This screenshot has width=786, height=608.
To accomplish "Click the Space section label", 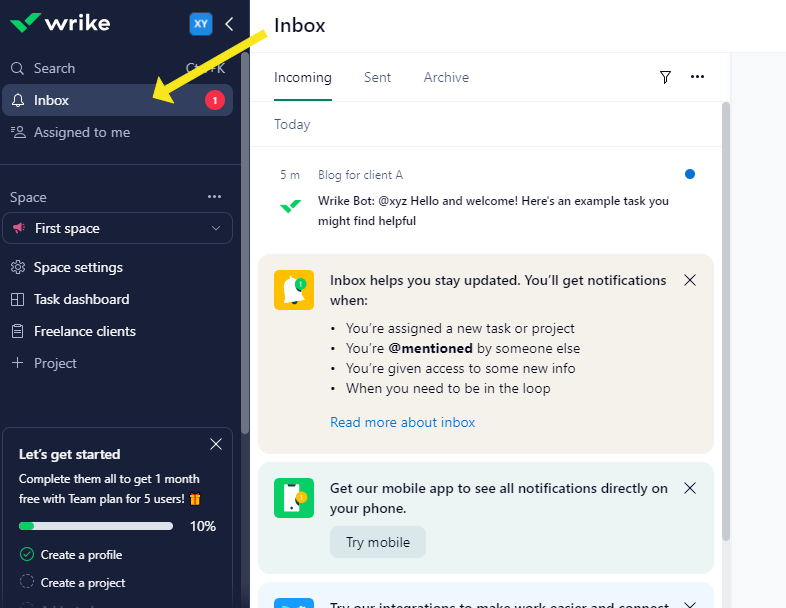I will pyautogui.click(x=28, y=197).
